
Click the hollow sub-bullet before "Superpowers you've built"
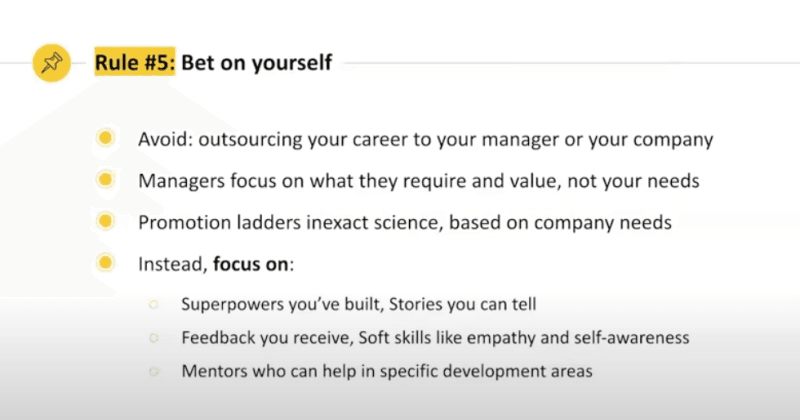153,303
